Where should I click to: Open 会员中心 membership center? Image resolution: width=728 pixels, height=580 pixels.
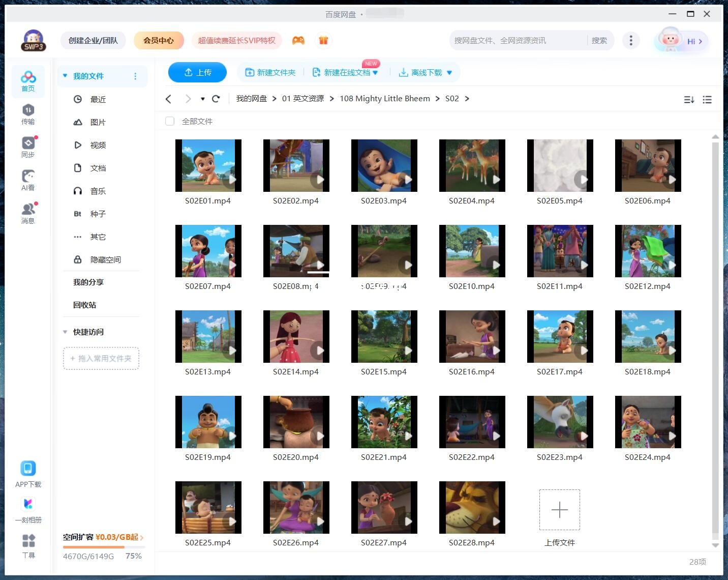159,40
